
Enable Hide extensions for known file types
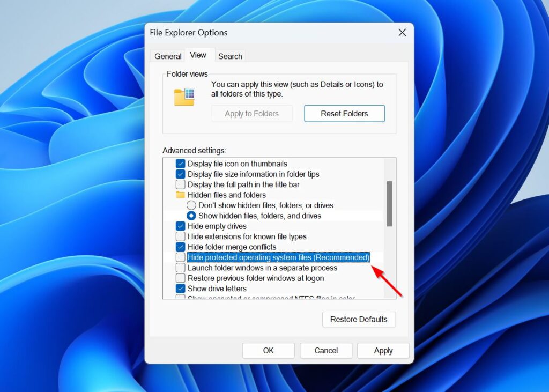[181, 236]
